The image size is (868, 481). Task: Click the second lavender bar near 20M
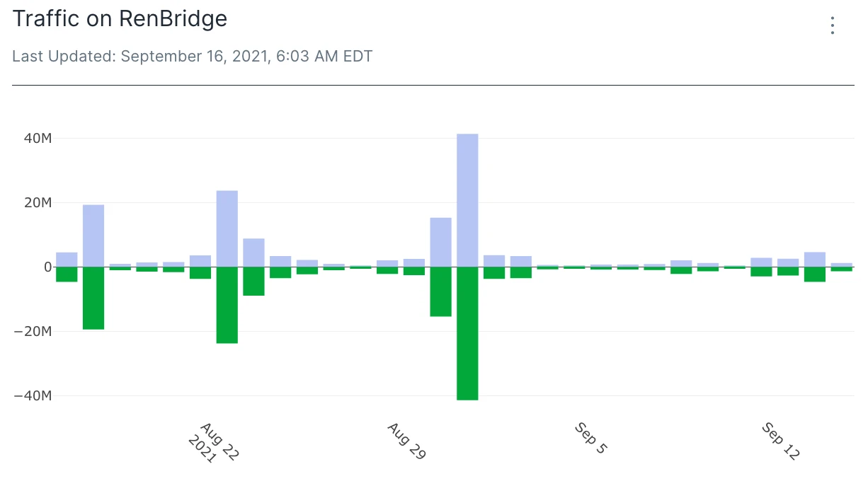pyautogui.click(x=93, y=236)
